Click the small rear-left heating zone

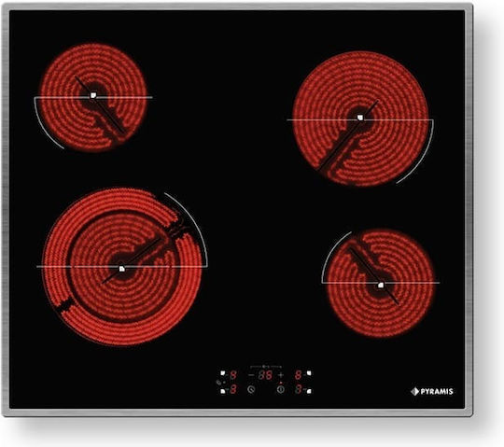pos(93,97)
